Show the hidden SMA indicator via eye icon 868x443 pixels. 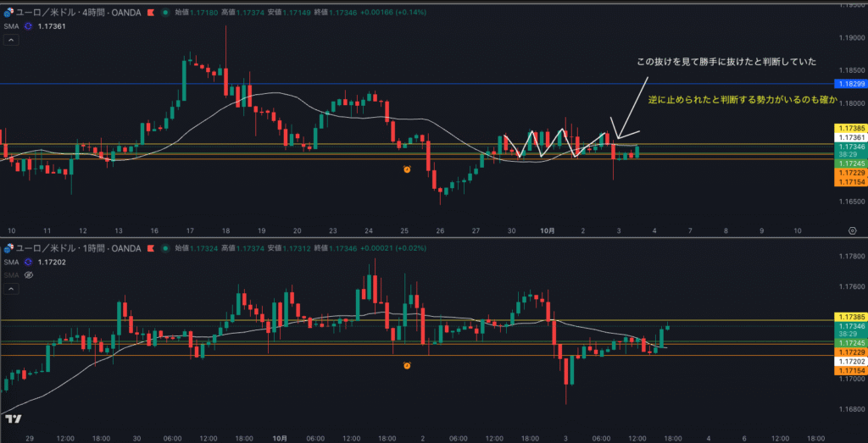[x=28, y=274]
